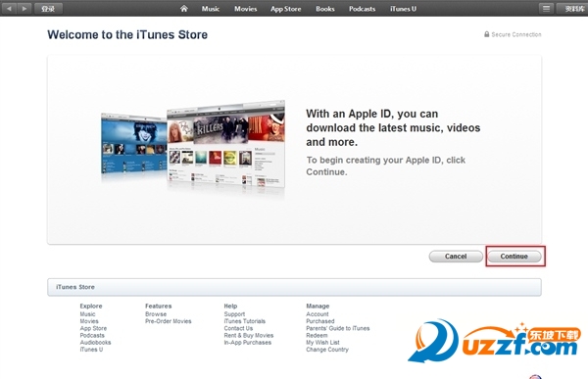Click the 'With an Apple ID' headline text
588x379 pixels.
pyautogui.click(x=393, y=128)
